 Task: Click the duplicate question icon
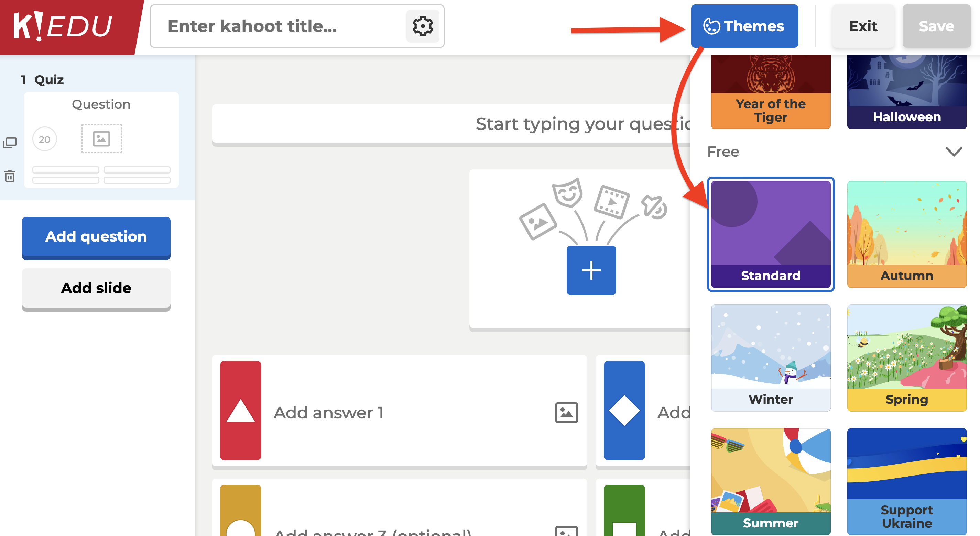(10, 143)
